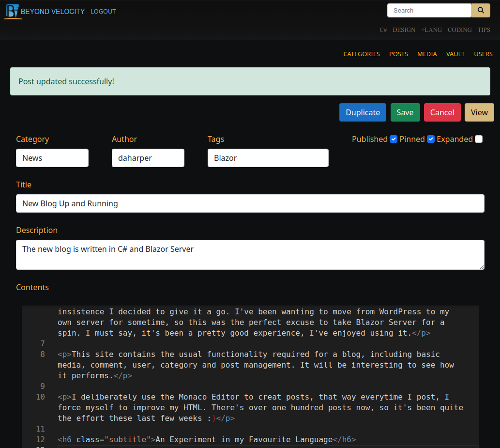Click the blue Duplicate button

point(363,112)
